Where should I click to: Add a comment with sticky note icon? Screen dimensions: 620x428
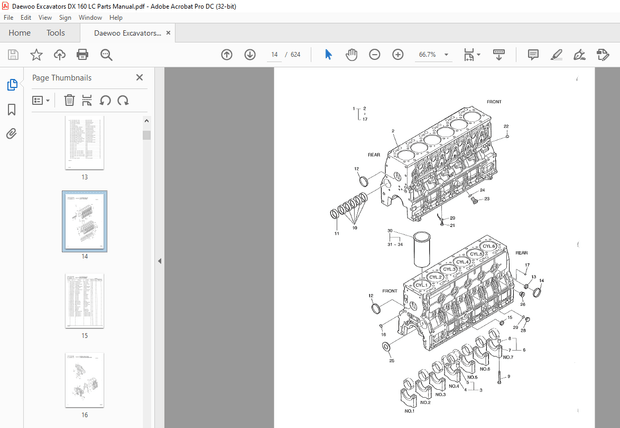pos(533,55)
